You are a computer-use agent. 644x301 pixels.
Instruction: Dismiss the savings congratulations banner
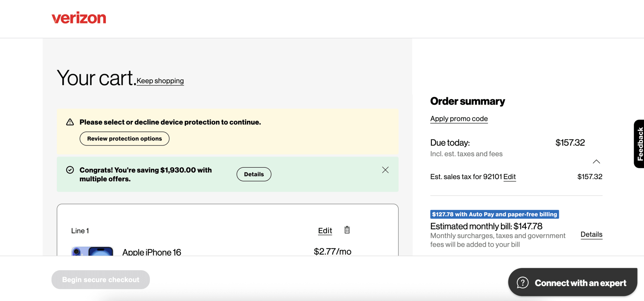[385, 170]
